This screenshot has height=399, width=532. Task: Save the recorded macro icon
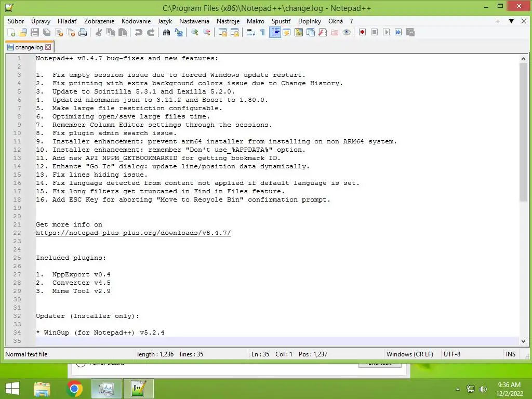410,32
